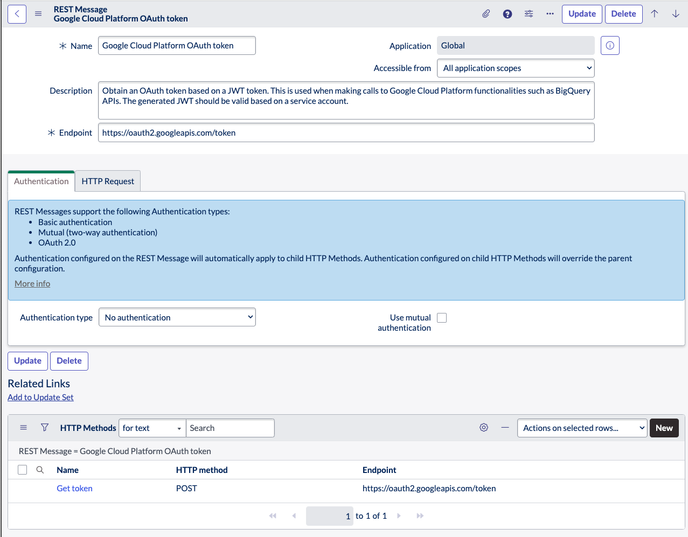Click into the Endpoint input field
Viewport: 688px width, 537px height.
click(x=346, y=132)
